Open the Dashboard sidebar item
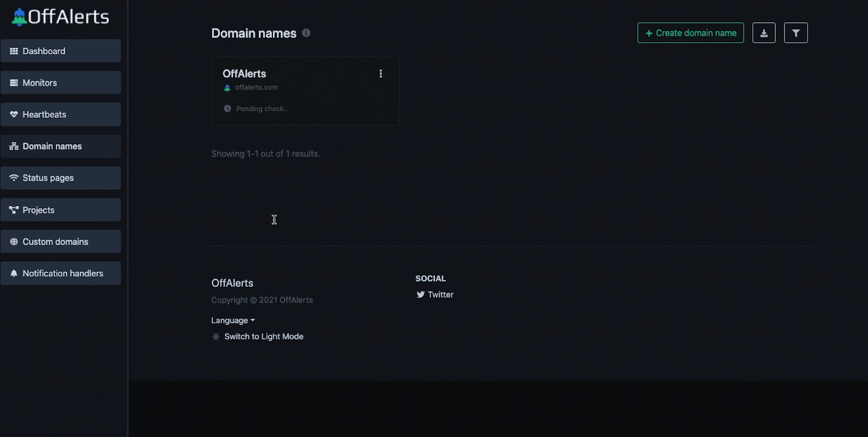This screenshot has height=437, width=868. [x=61, y=51]
